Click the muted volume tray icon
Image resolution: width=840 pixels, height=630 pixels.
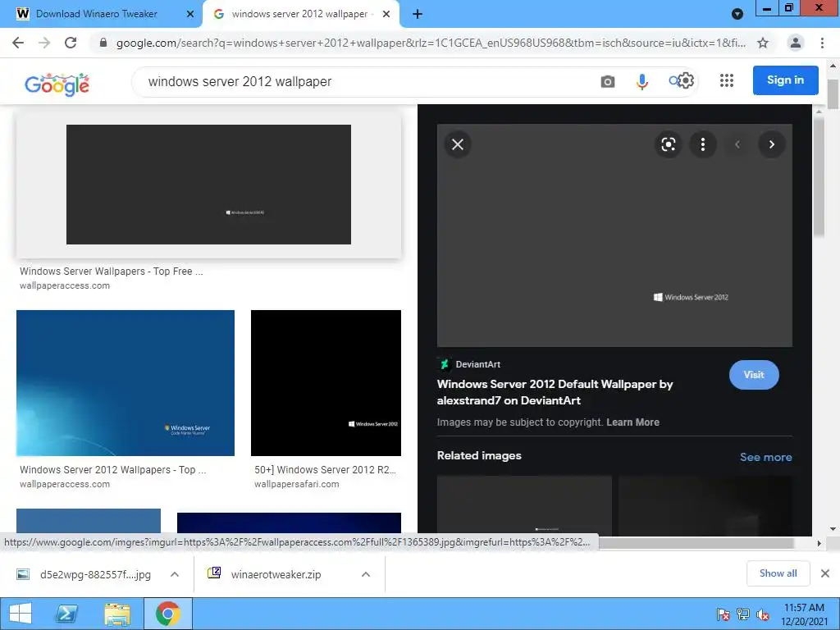763,614
